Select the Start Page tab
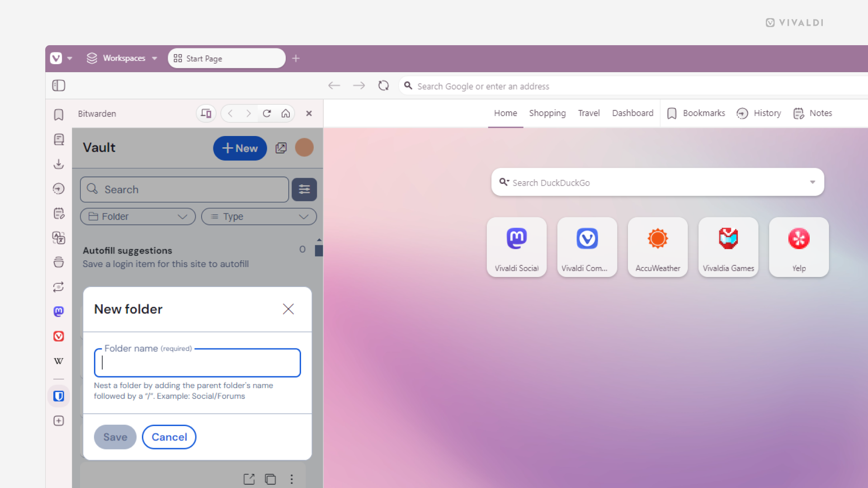The image size is (868, 488). (x=226, y=58)
